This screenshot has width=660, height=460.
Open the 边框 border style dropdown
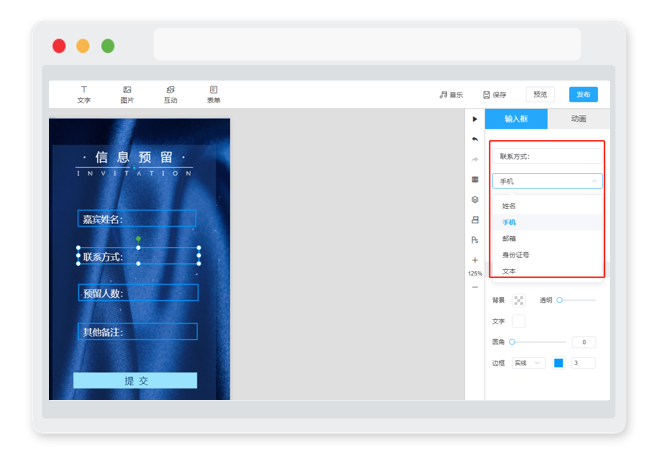coord(528,363)
